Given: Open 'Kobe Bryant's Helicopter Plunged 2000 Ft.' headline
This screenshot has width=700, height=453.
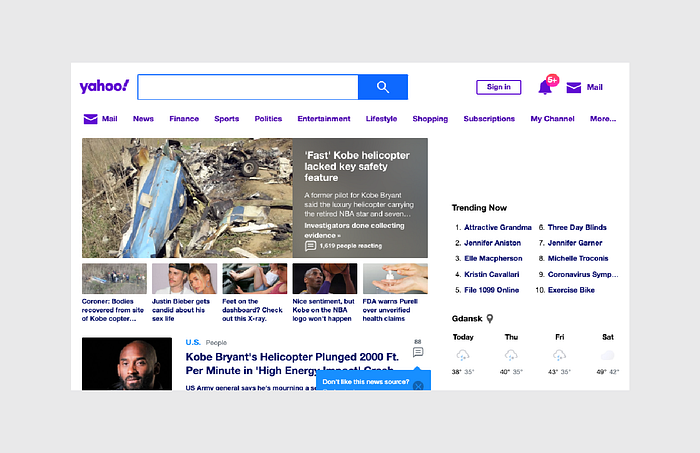Looking at the screenshot, I should (292, 364).
